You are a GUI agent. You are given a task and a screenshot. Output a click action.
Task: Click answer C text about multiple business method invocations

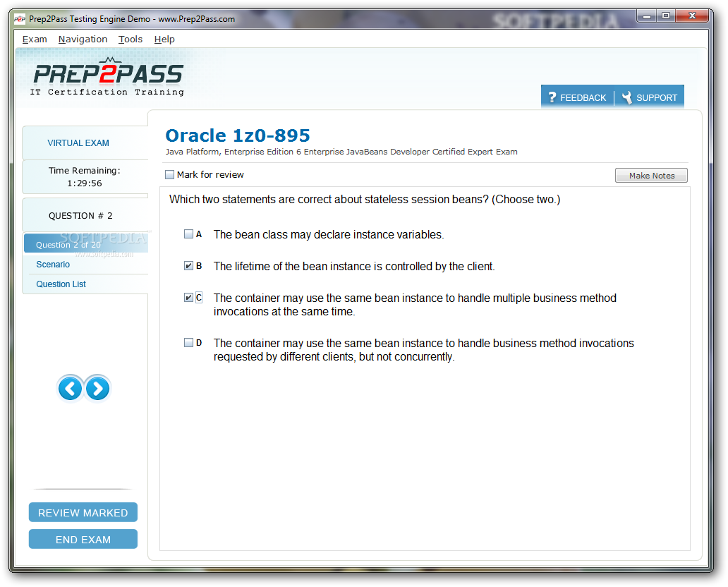click(x=415, y=305)
